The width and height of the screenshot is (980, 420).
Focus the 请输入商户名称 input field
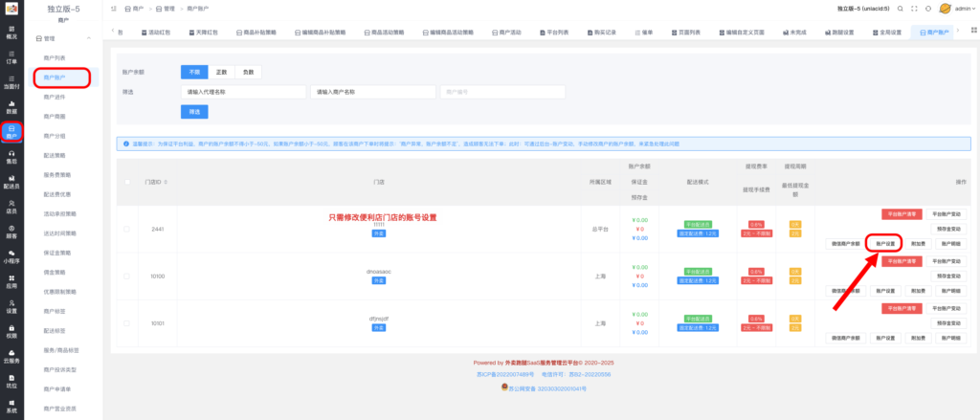tap(373, 92)
